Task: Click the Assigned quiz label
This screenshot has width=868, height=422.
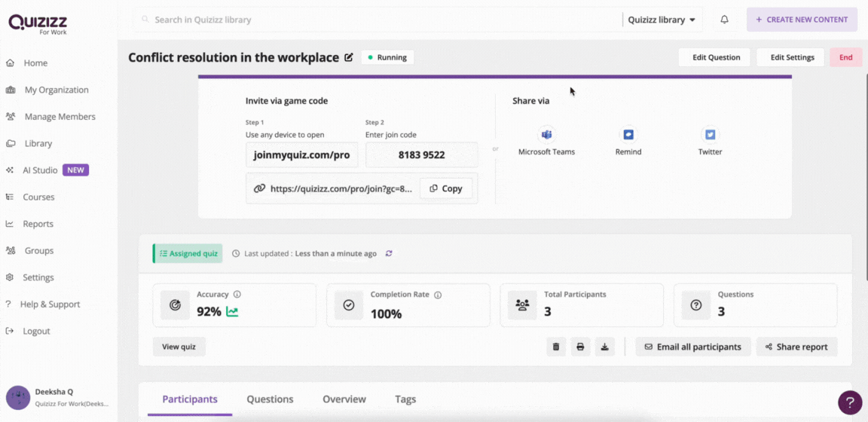Action: [188, 254]
